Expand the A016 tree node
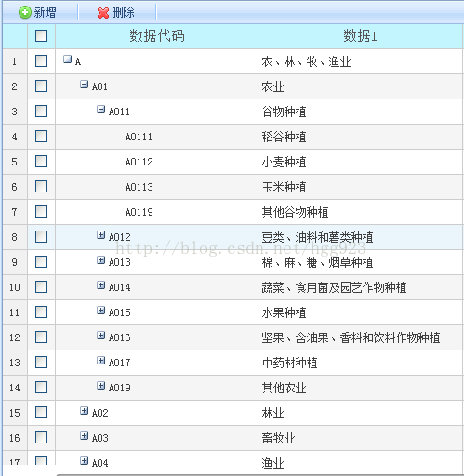Image resolution: width=464 pixels, height=476 pixels. click(100, 336)
